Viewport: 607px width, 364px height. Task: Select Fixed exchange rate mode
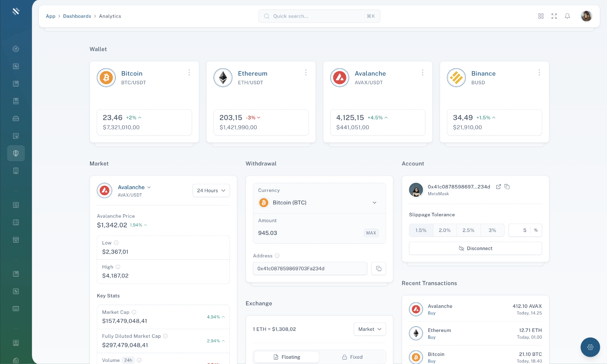(x=352, y=357)
